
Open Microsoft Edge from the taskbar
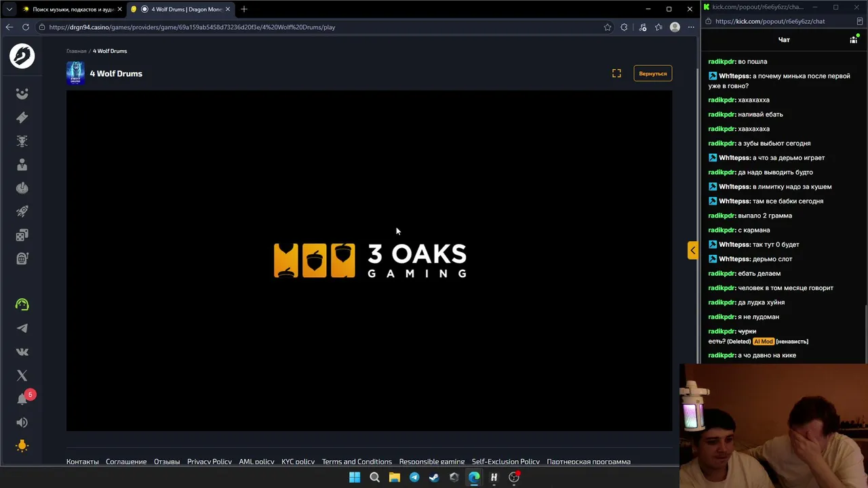click(x=474, y=477)
